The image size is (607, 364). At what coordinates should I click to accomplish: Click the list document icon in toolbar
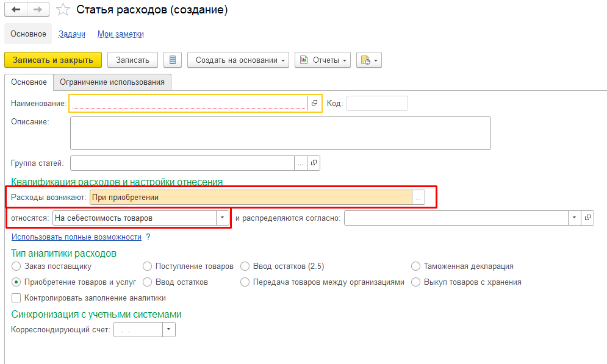[x=173, y=60]
